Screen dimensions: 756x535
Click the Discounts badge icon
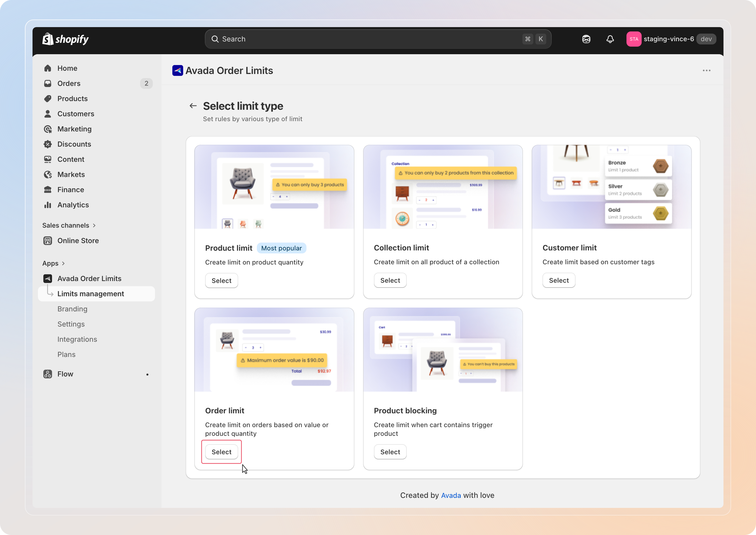[48, 144]
